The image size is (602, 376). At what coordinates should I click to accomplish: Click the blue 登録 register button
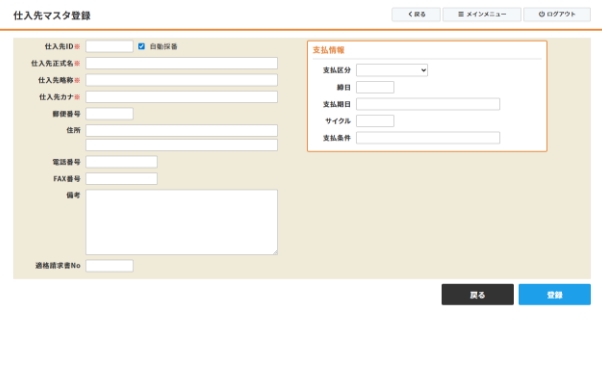pos(554,295)
